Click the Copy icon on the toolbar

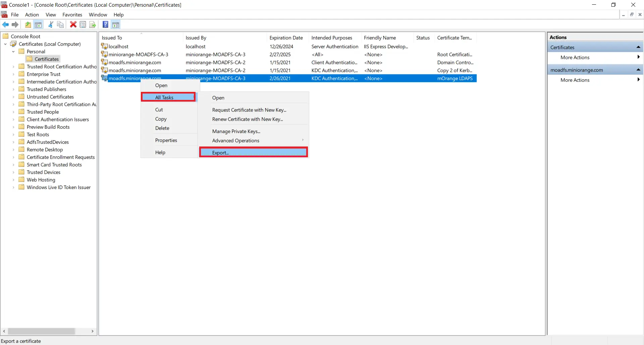(60, 24)
